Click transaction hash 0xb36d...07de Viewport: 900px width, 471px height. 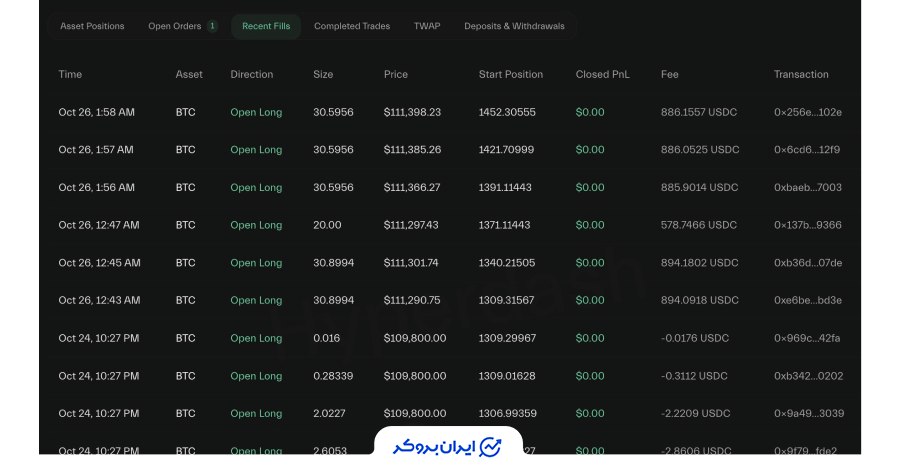tap(808, 263)
